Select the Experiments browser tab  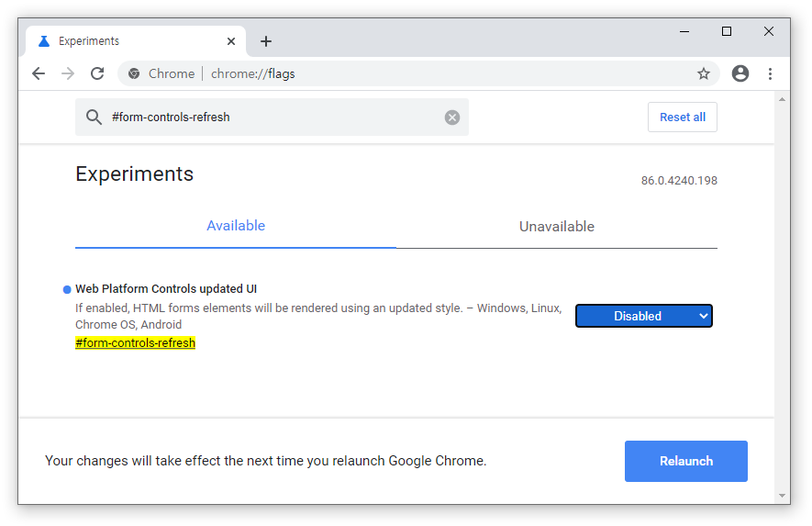point(136,41)
